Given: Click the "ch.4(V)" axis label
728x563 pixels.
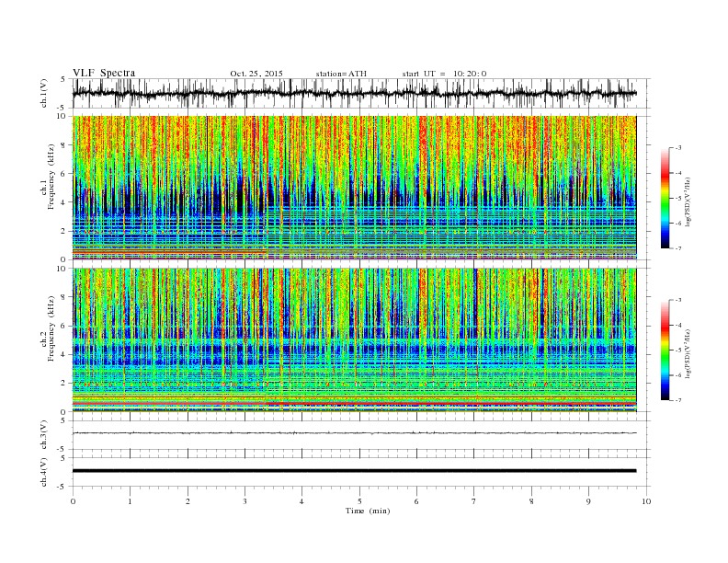Looking at the screenshot, I should tap(44, 472).
